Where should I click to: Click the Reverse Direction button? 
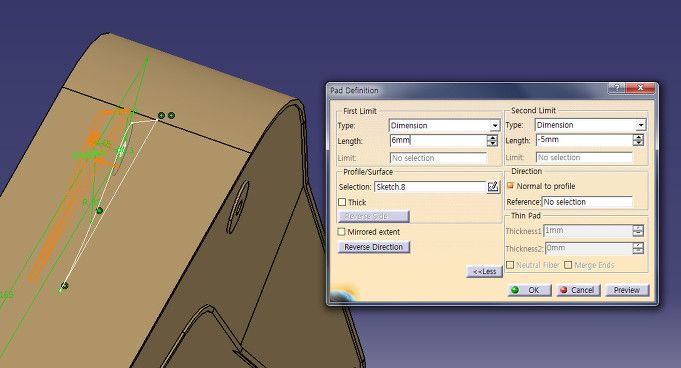coord(374,247)
